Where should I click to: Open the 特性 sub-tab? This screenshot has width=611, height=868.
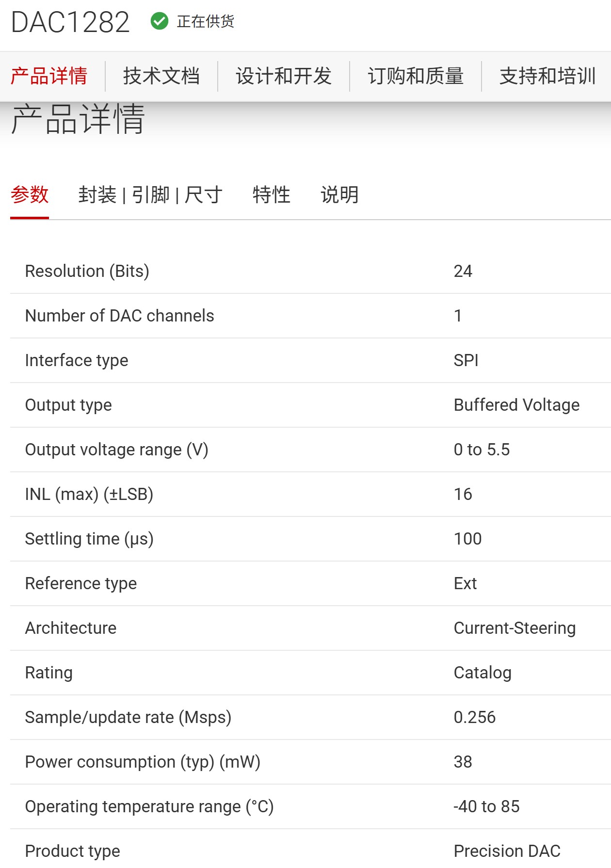click(x=271, y=195)
